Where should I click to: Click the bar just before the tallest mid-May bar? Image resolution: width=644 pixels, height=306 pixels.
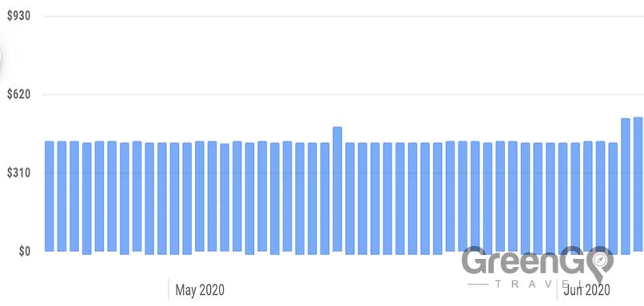point(325,199)
